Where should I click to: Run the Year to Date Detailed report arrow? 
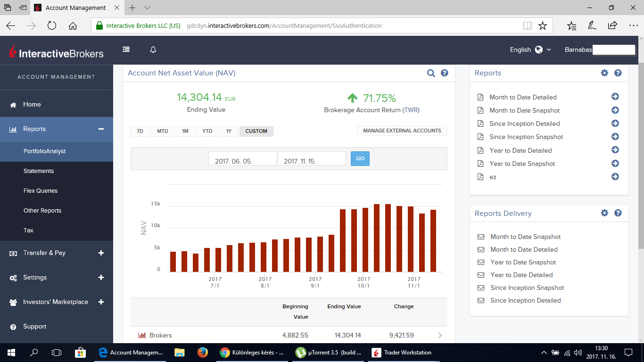tap(615, 150)
